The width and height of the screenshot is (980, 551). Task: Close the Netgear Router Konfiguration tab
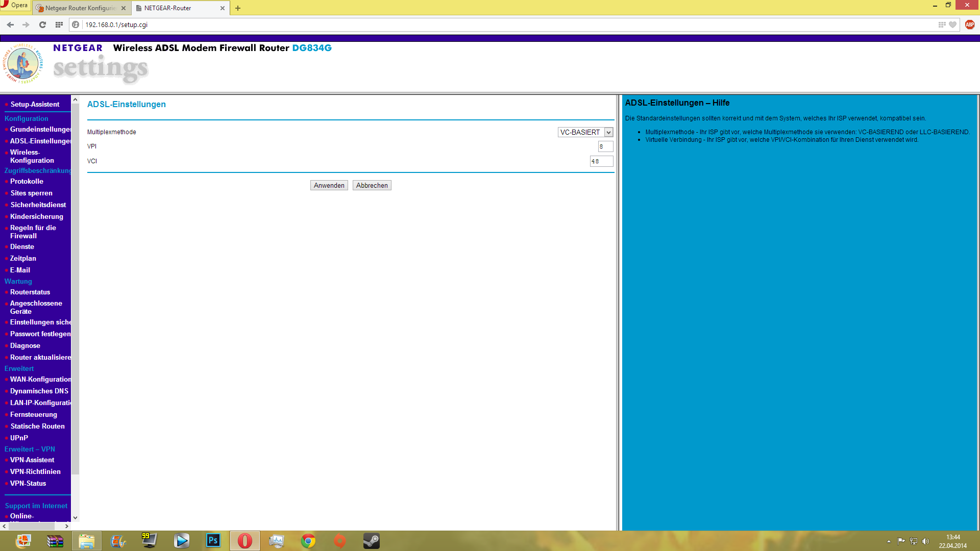124,8
